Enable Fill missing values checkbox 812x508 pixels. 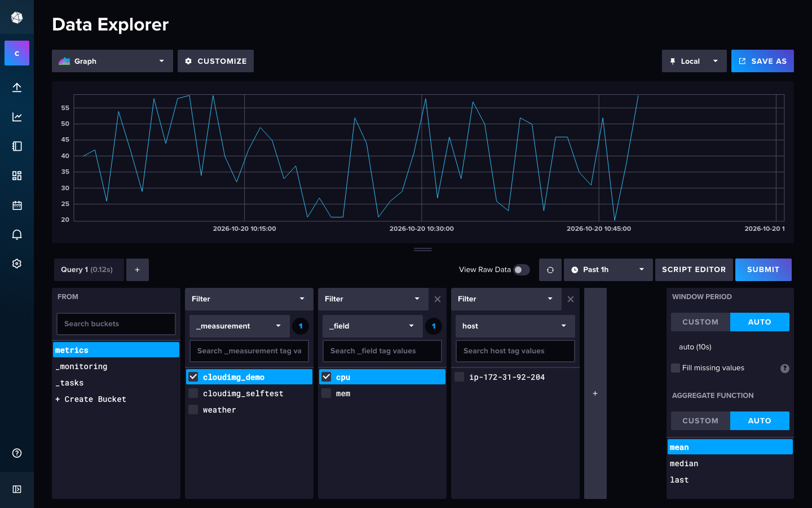point(676,368)
